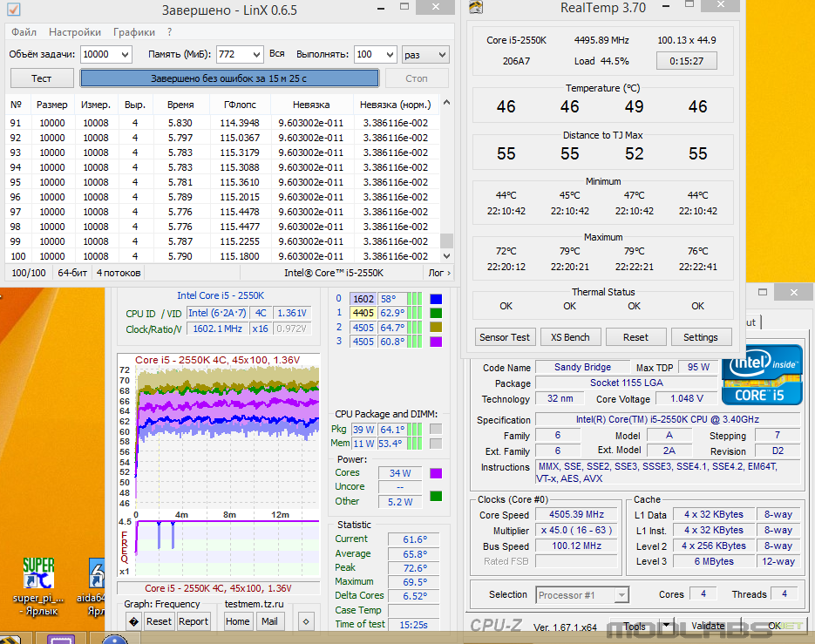Open the Processor #1 selection dropdown

582,594
